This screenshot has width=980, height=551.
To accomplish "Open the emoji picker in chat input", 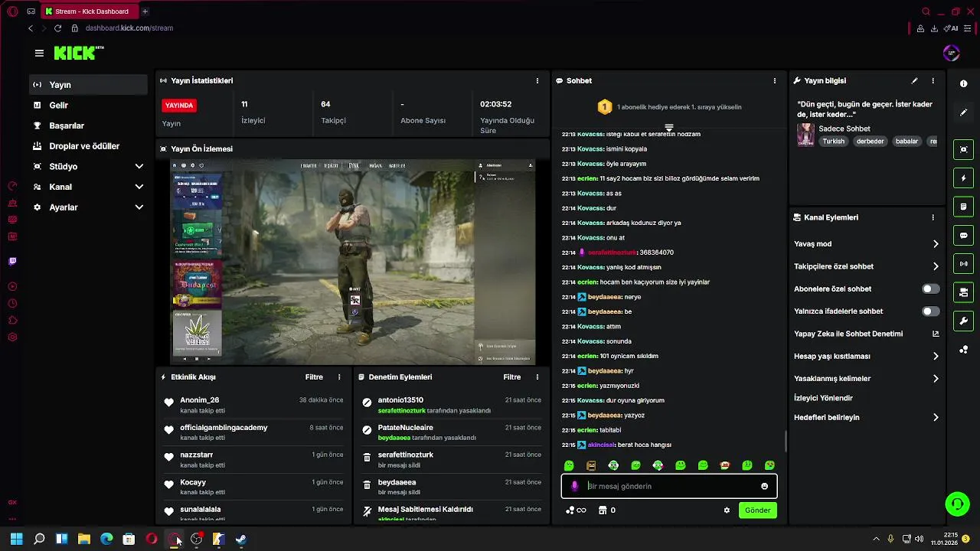I will [764, 486].
